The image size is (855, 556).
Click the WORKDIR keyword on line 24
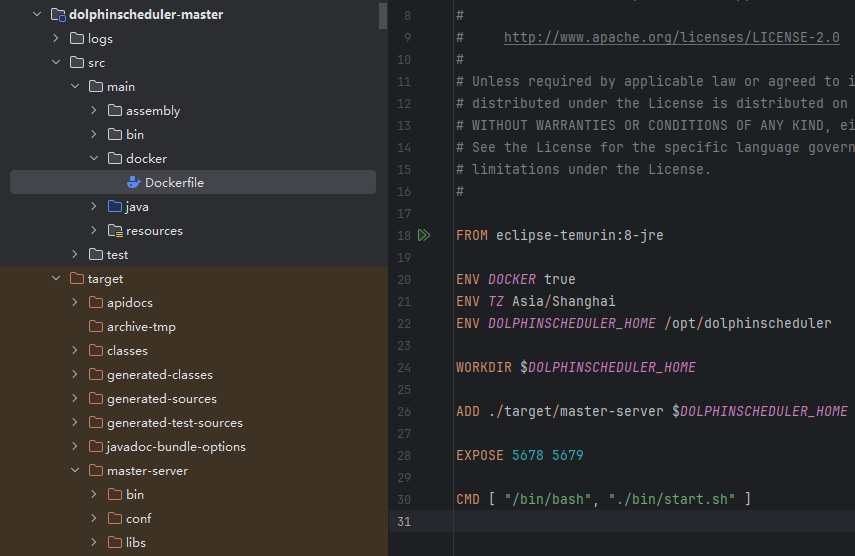click(484, 367)
